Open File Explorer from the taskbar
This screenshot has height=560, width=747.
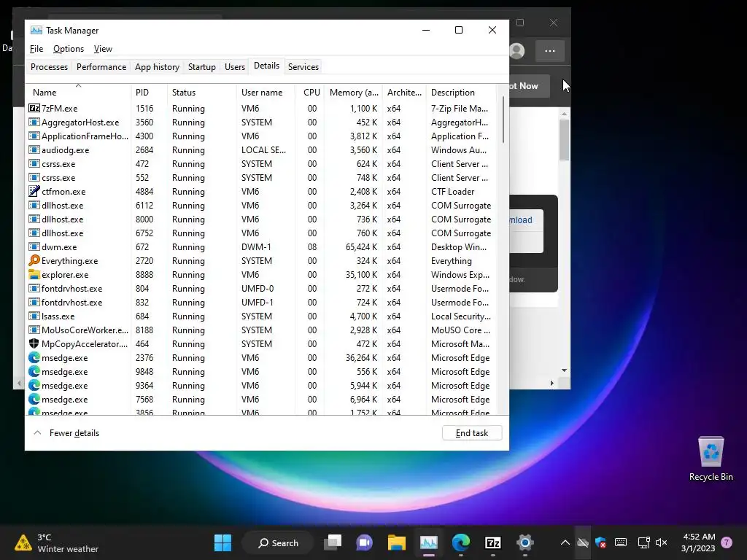point(396,542)
